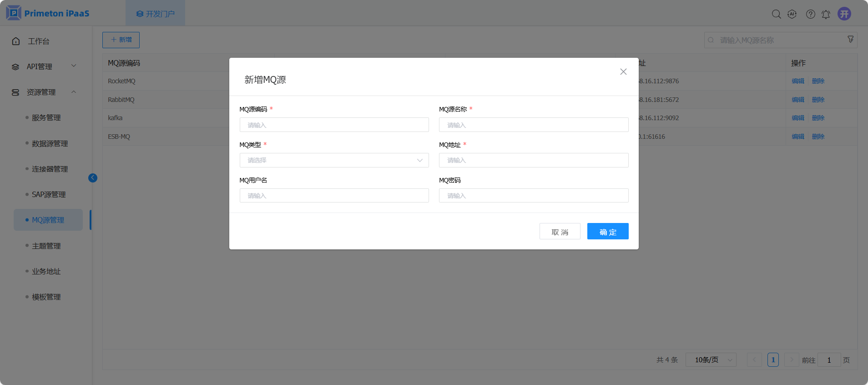Collapse the sidebar with the arrow button
Image resolution: width=868 pixels, height=385 pixels.
click(x=93, y=178)
